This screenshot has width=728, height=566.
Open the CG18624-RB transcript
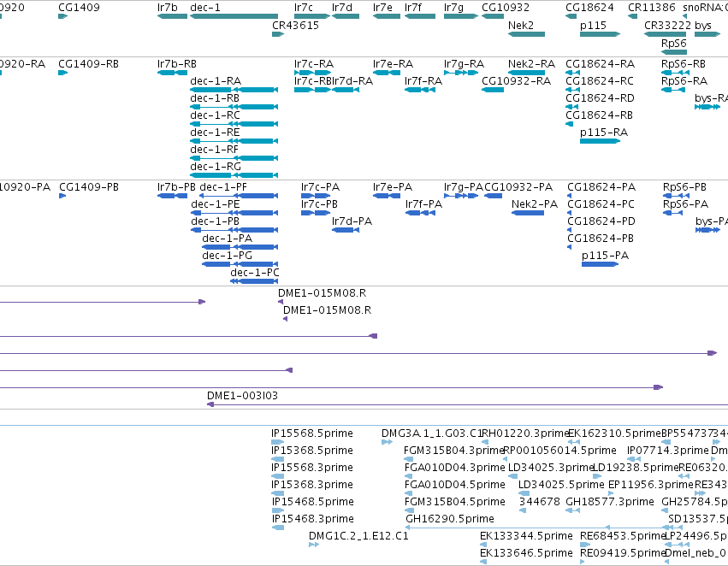[x=569, y=124]
